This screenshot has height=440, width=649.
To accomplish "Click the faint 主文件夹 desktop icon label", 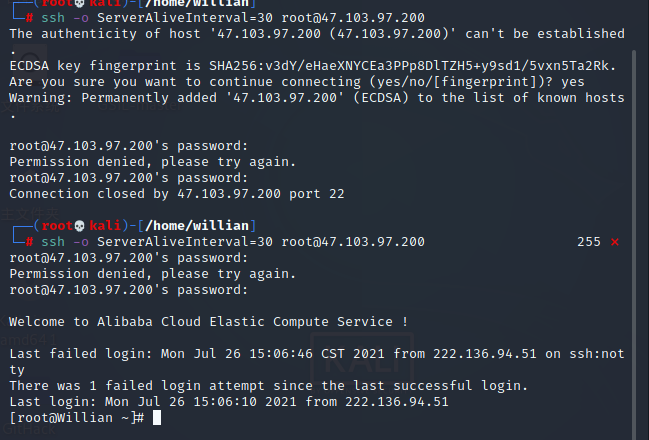I will (x=30, y=214).
